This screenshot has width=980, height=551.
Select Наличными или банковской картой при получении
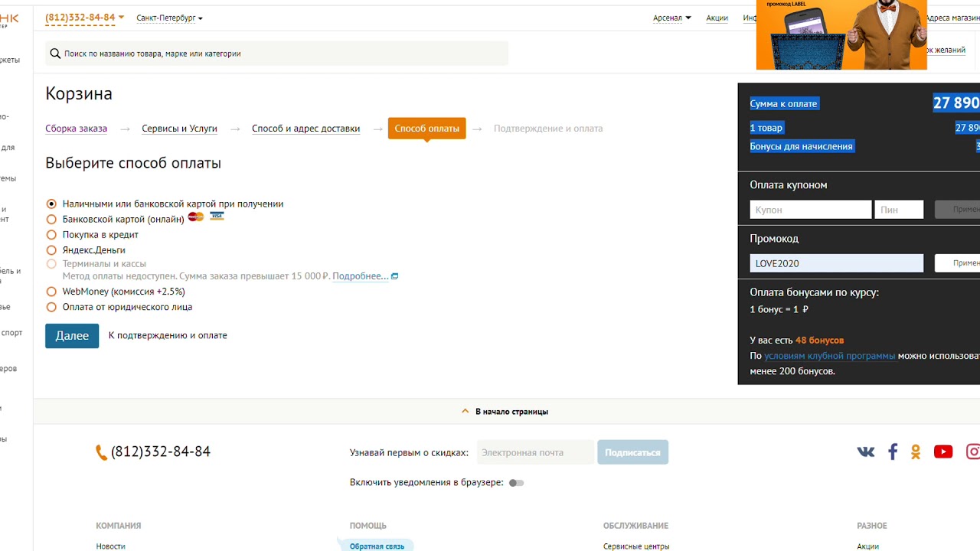pos(51,204)
